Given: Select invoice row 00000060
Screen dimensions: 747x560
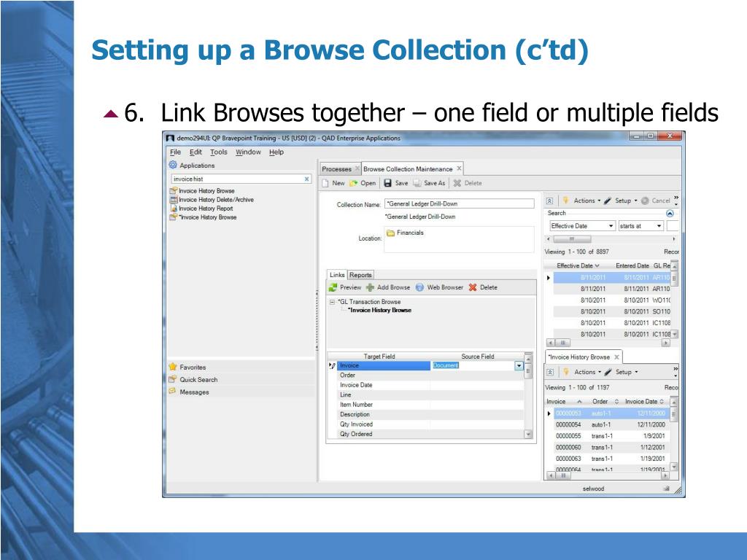Looking at the screenshot, I should point(611,448).
